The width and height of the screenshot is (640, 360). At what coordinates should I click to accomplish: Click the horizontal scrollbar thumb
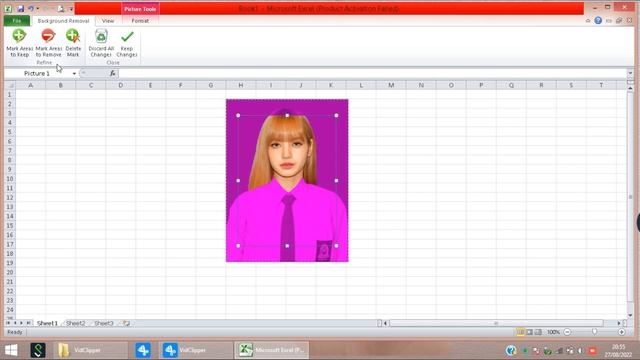coord(496,323)
